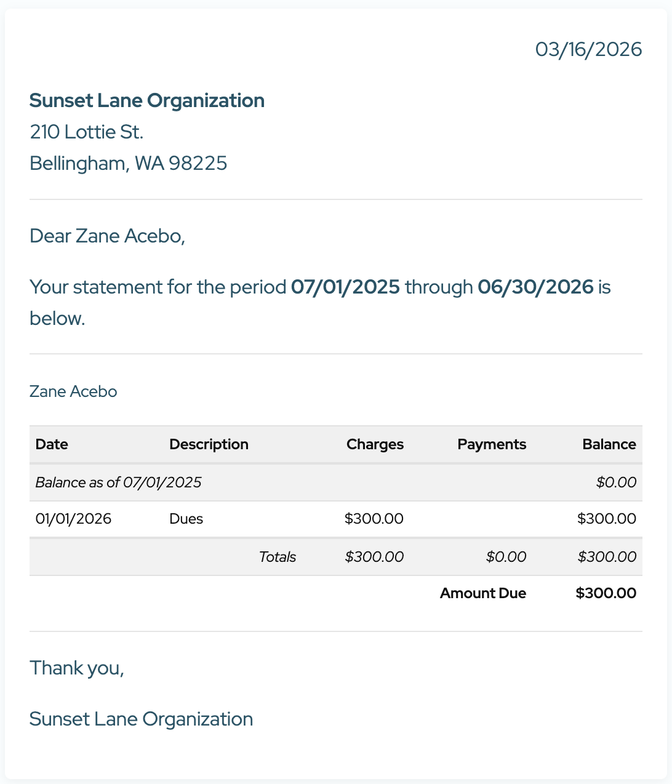Click the Charges column header
Viewport: 672px width, 784px height.
(375, 444)
